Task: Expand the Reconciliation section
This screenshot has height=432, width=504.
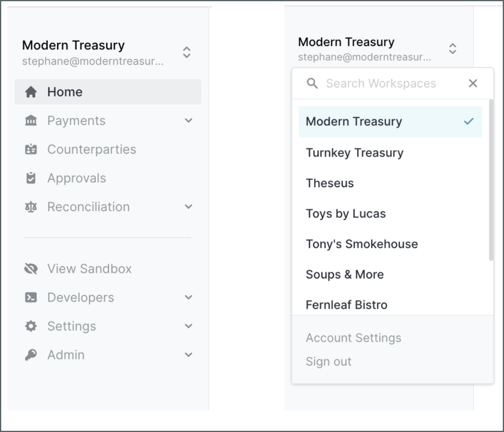Action: [x=188, y=207]
